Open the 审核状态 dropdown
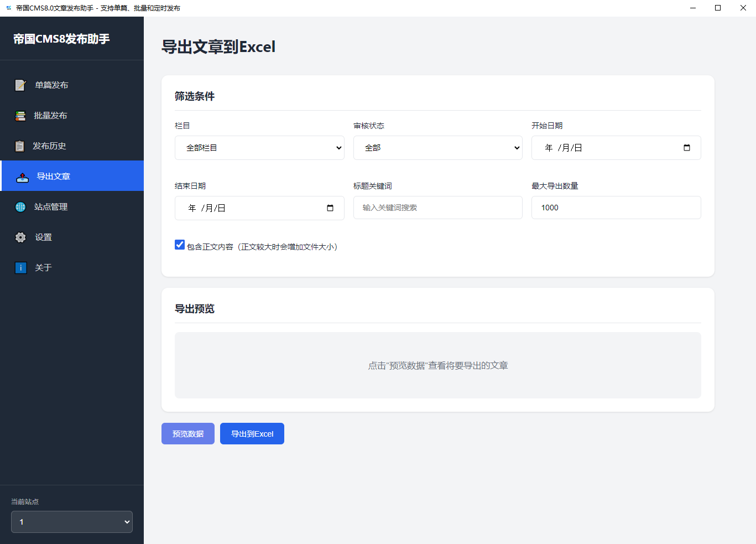 437,148
